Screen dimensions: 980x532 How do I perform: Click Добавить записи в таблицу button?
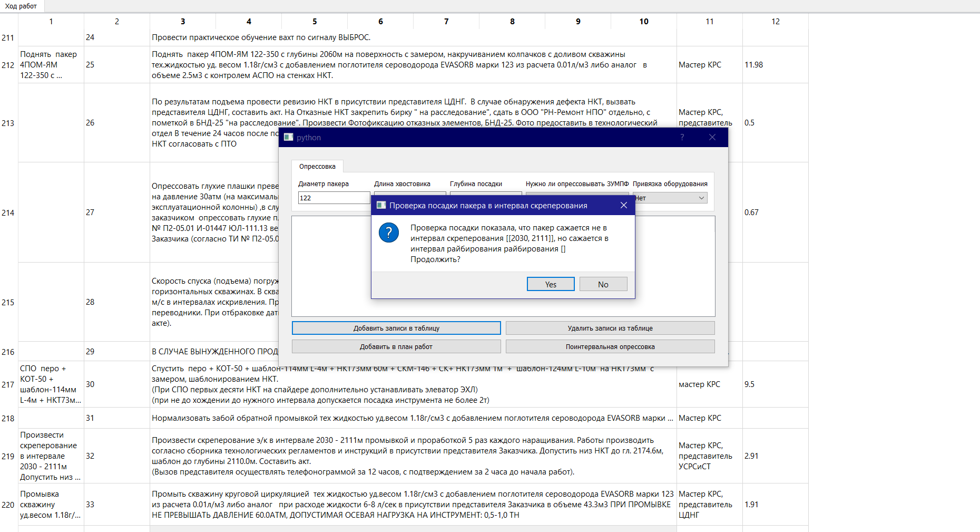[x=396, y=328]
